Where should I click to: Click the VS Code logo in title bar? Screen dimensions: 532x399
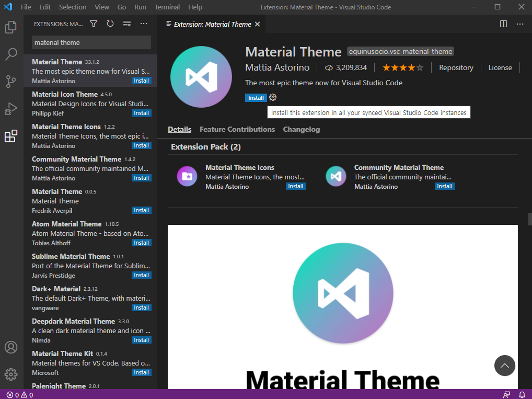(8, 7)
